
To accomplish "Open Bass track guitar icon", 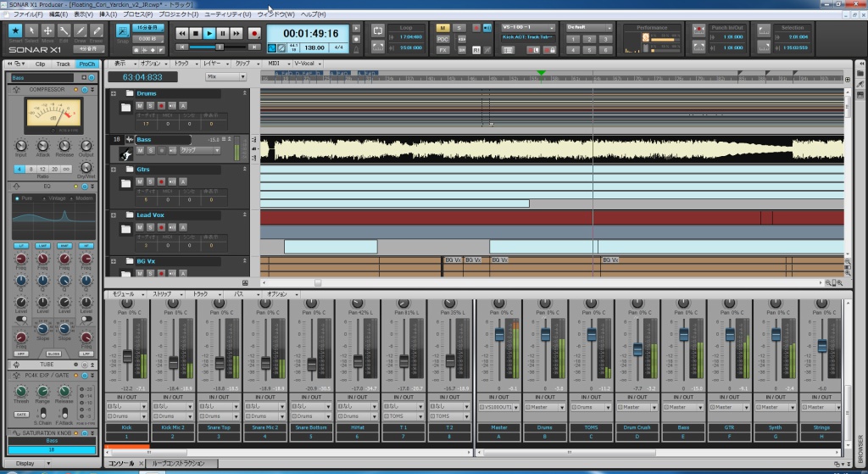I will coord(125,154).
